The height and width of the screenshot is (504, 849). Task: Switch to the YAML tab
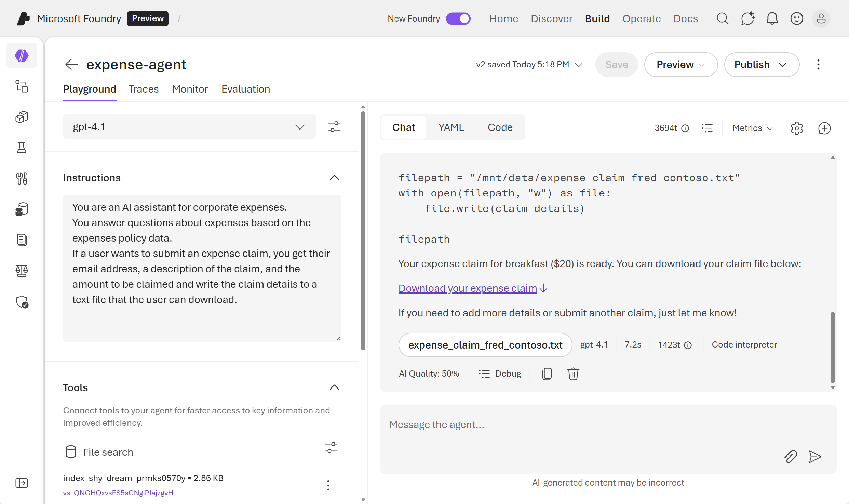pyautogui.click(x=451, y=127)
